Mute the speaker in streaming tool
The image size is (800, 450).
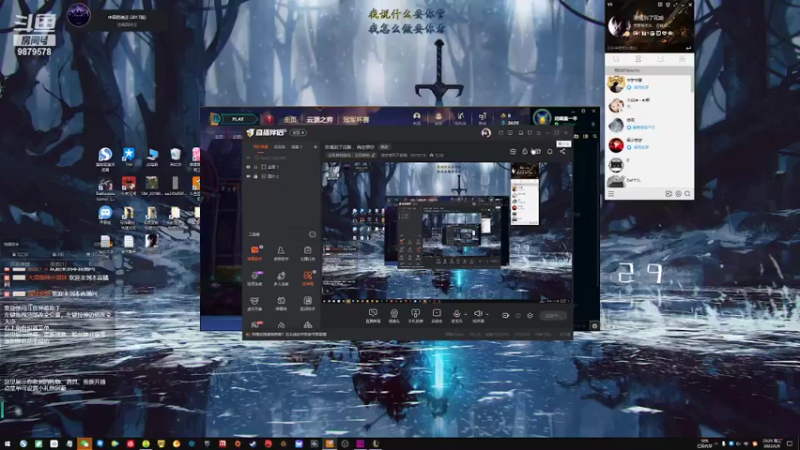point(478,314)
